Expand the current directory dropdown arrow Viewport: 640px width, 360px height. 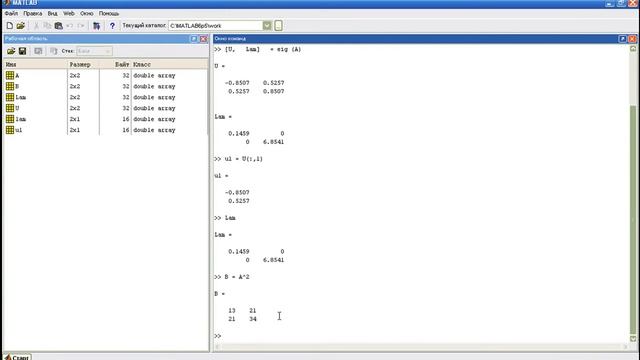(267, 26)
